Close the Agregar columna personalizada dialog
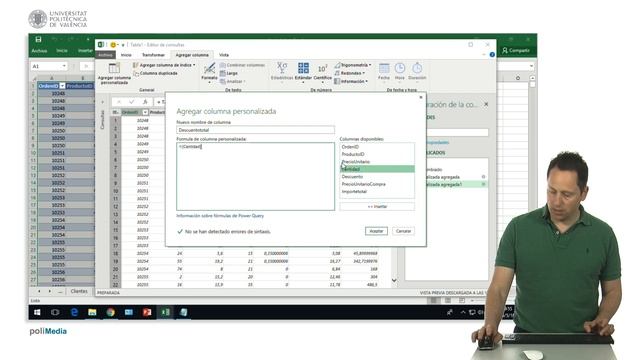This screenshot has height=360, width=640. (x=421, y=97)
